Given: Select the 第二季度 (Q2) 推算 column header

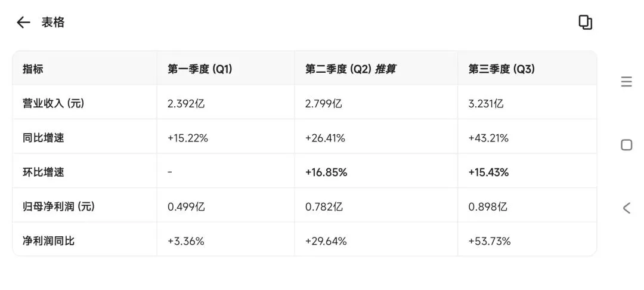Looking at the screenshot, I should pos(351,69).
